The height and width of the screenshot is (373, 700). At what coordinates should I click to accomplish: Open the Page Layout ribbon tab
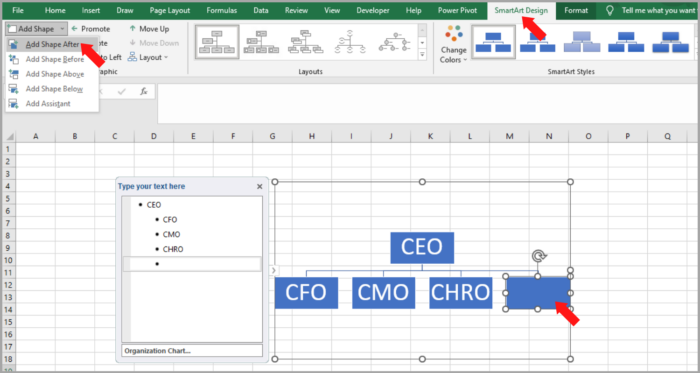pyautogui.click(x=170, y=10)
